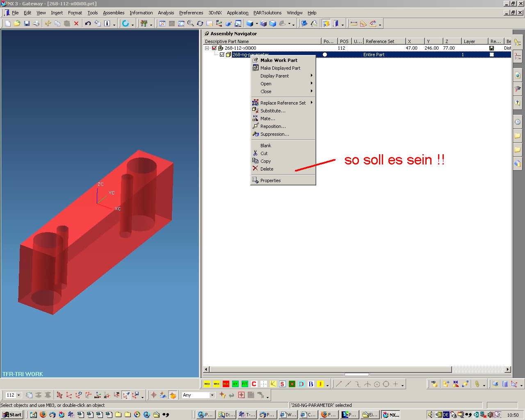Click the Reference Set column header

pyautogui.click(x=384, y=41)
